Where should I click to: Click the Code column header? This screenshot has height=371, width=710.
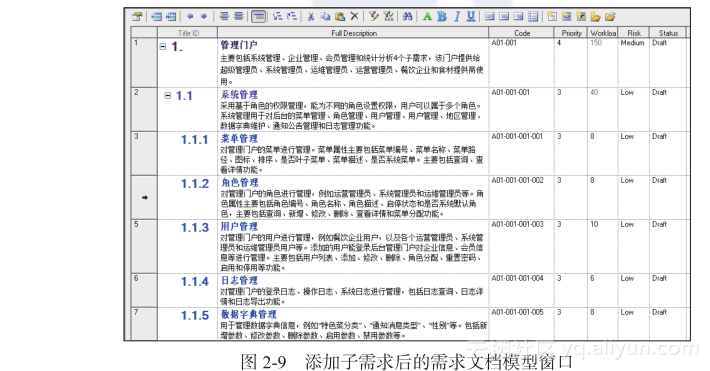click(x=522, y=33)
